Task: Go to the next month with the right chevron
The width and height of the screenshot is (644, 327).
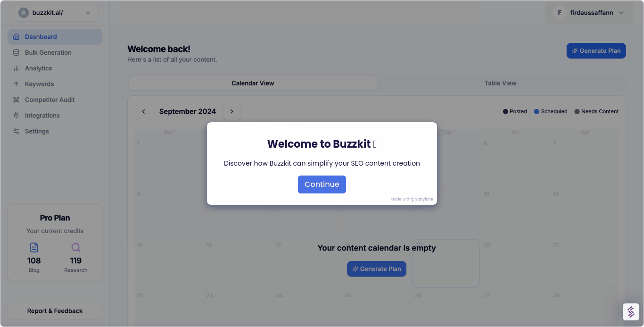Action: [x=231, y=111]
